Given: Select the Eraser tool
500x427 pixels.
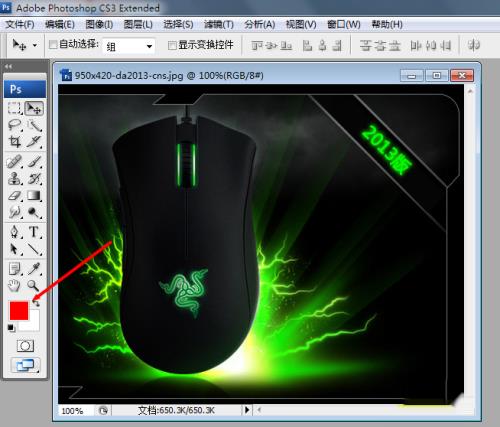Looking at the screenshot, I should pos(14,195).
